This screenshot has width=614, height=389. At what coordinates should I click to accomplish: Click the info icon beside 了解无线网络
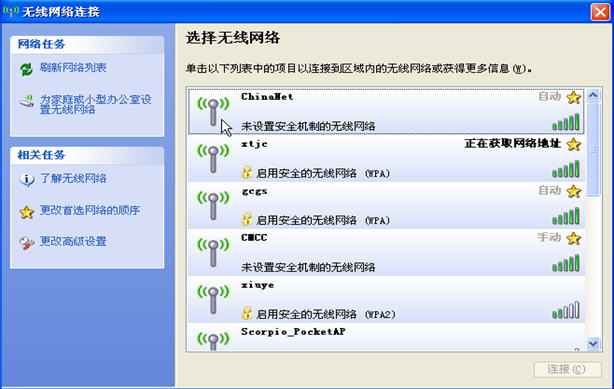(27, 179)
